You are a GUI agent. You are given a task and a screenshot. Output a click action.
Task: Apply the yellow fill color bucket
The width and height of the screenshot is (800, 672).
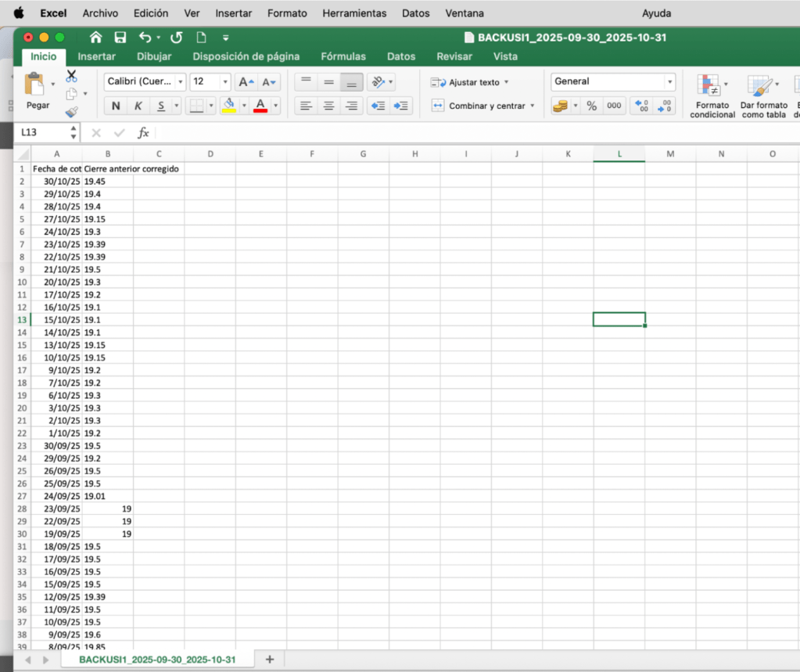pos(228,106)
